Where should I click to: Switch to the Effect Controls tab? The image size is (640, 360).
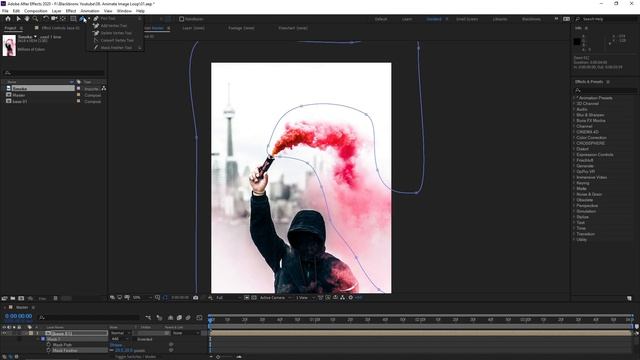tap(60, 28)
